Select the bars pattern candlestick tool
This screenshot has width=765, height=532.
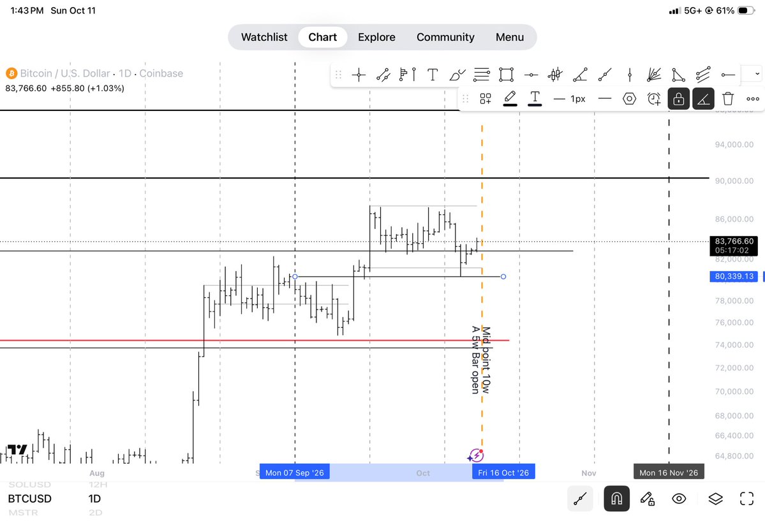[555, 75]
